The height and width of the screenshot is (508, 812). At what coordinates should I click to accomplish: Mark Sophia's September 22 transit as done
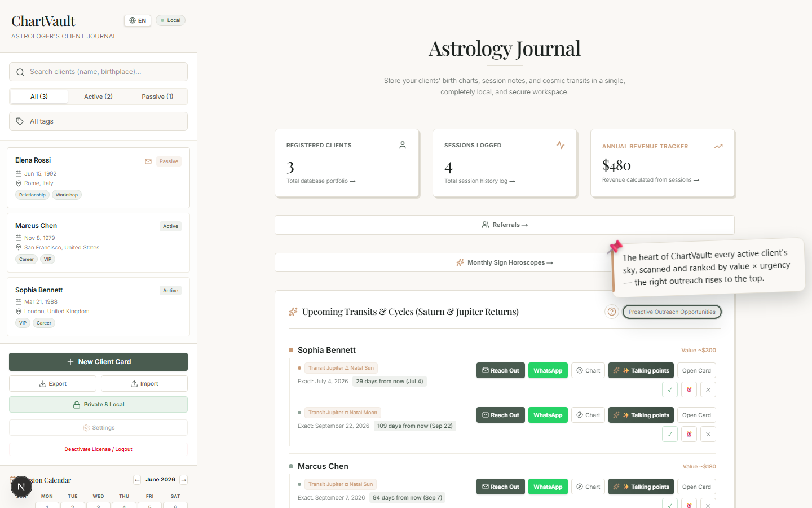coord(670,434)
